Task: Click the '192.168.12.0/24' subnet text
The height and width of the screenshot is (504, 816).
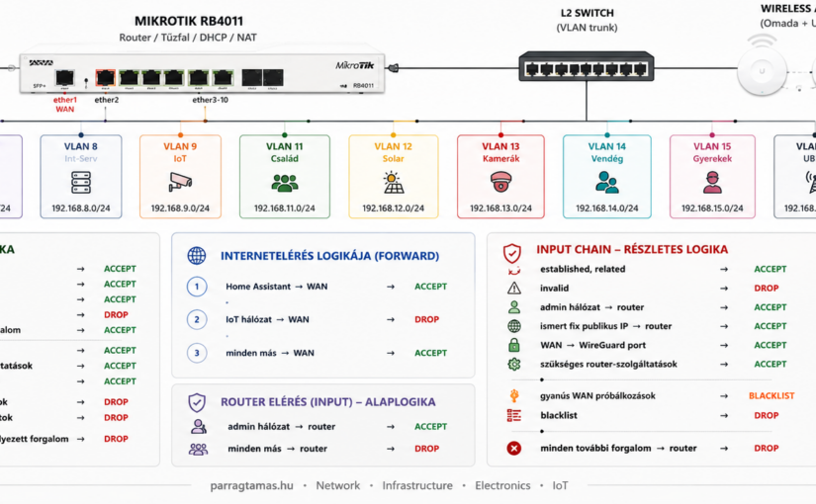Action: click(394, 209)
